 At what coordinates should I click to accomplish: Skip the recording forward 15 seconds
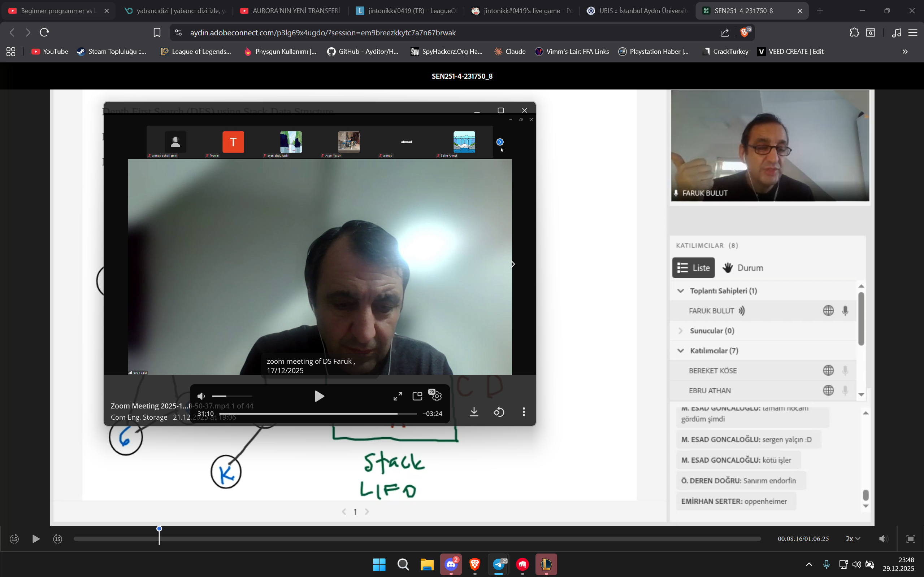click(x=58, y=539)
